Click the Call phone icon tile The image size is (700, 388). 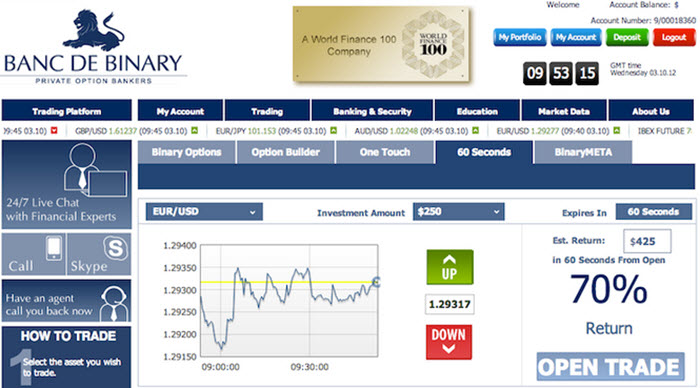tap(33, 254)
